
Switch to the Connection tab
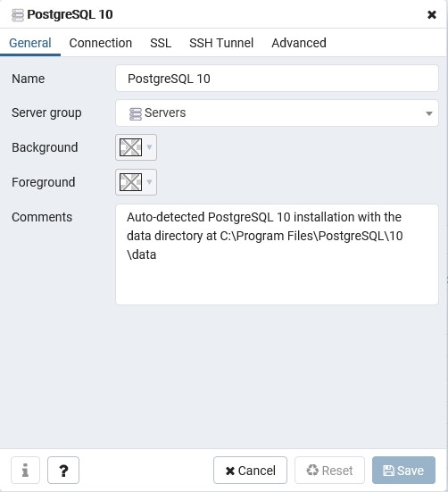click(x=100, y=43)
